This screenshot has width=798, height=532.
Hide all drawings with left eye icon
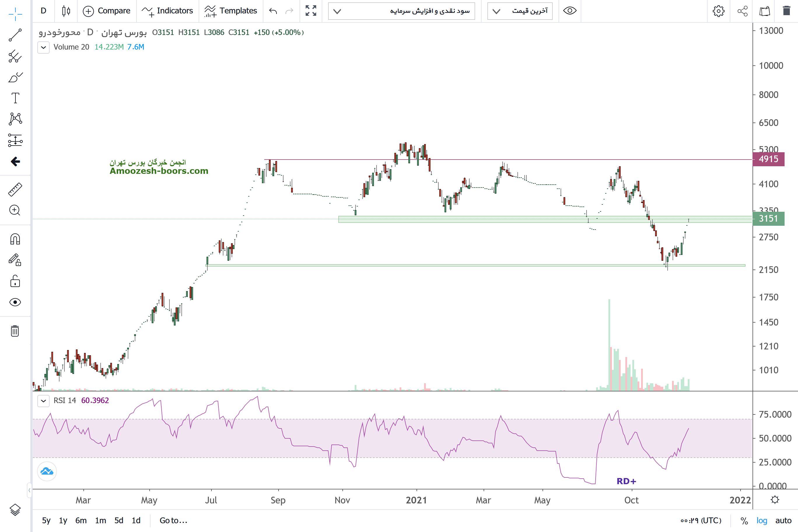pyautogui.click(x=15, y=302)
